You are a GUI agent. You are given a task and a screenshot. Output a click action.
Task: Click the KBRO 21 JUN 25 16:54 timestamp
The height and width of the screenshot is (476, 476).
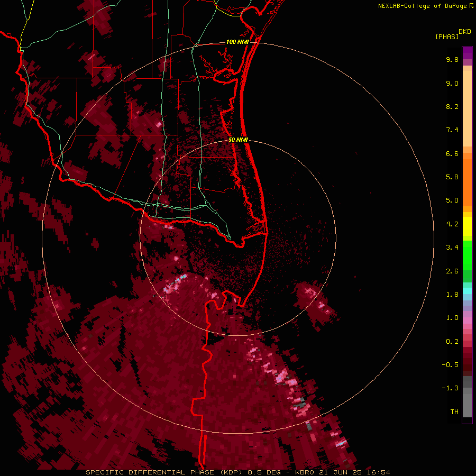click(342, 472)
